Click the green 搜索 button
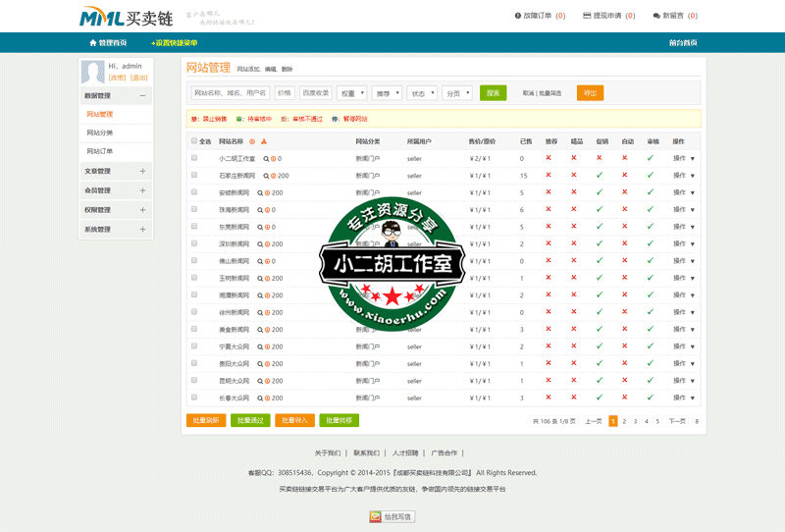The width and height of the screenshot is (785, 532). pyautogui.click(x=493, y=93)
